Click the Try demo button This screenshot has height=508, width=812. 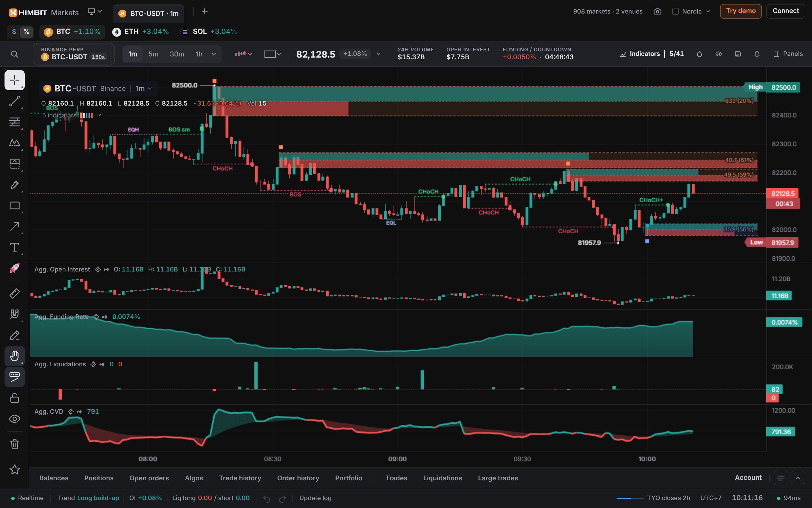[x=741, y=11]
